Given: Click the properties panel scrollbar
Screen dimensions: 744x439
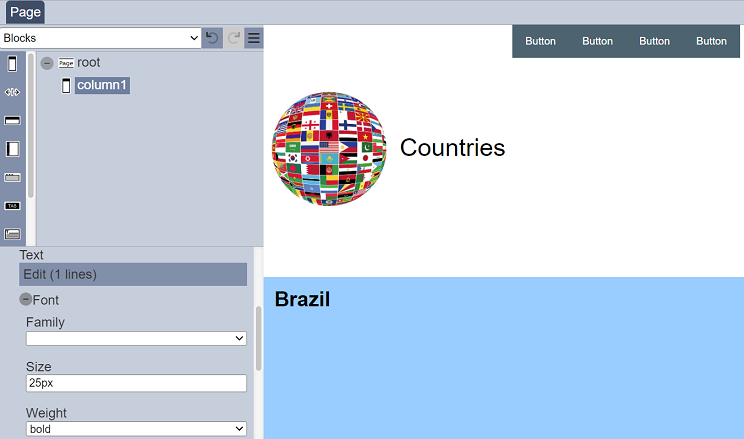Looking at the screenshot, I should (259, 338).
